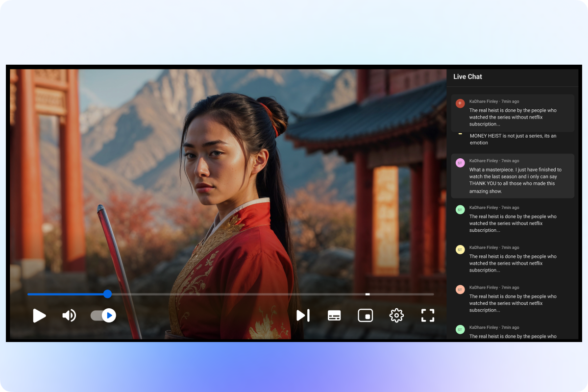Skip to the next video
This screenshot has height=392, width=588.
303,316
